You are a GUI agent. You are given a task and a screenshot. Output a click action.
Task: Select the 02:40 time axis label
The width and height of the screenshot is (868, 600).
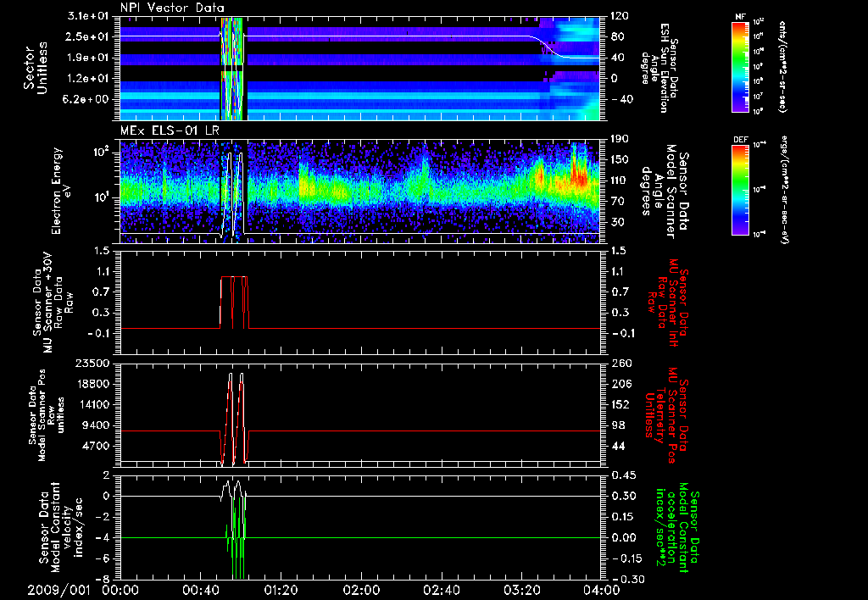click(x=441, y=589)
